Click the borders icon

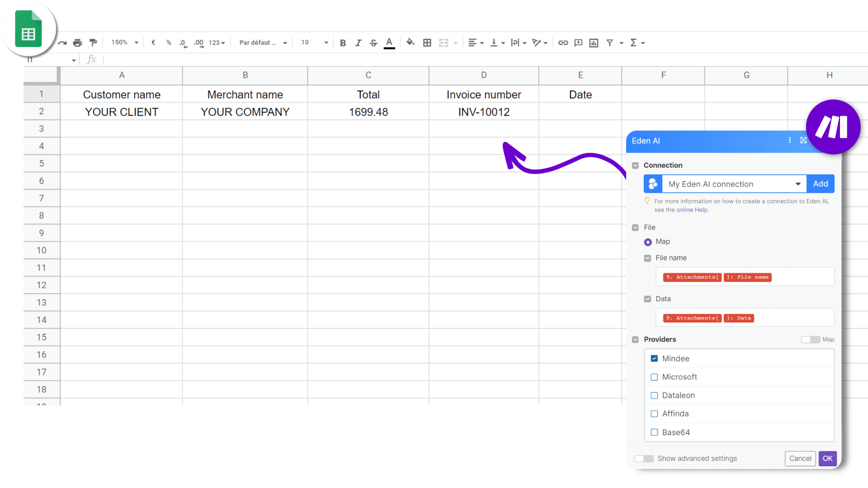click(x=427, y=43)
